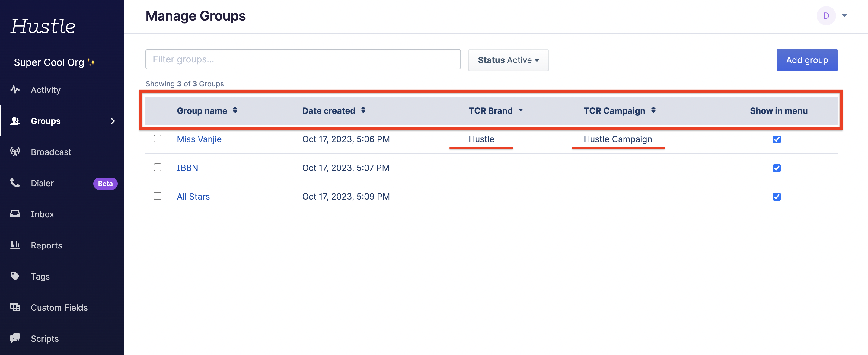Click the Inbox tray icon
The height and width of the screenshot is (355, 868).
(x=15, y=214)
